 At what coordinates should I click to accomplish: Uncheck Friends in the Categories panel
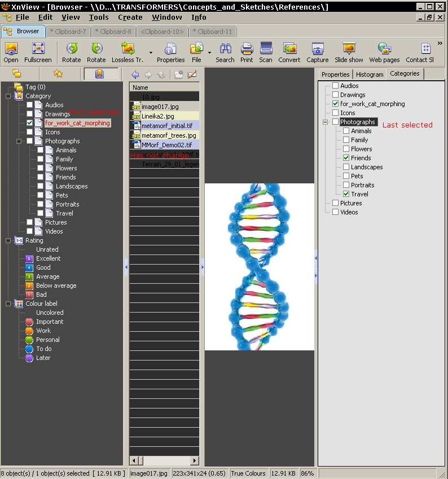pyautogui.click(x=346, y=158)
